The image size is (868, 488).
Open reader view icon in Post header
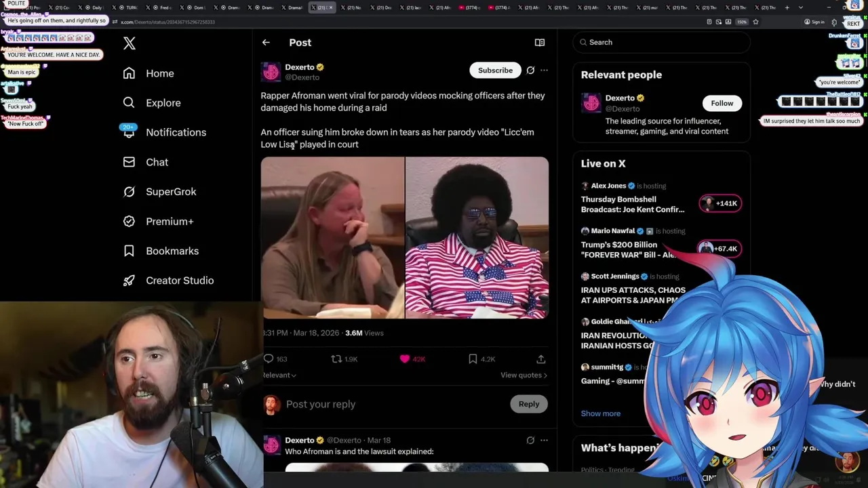pyautogui.click(x=540, y=43)
